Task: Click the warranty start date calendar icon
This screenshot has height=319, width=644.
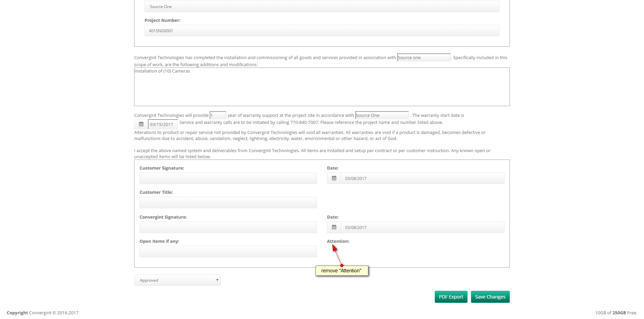Action: [141, 124]
